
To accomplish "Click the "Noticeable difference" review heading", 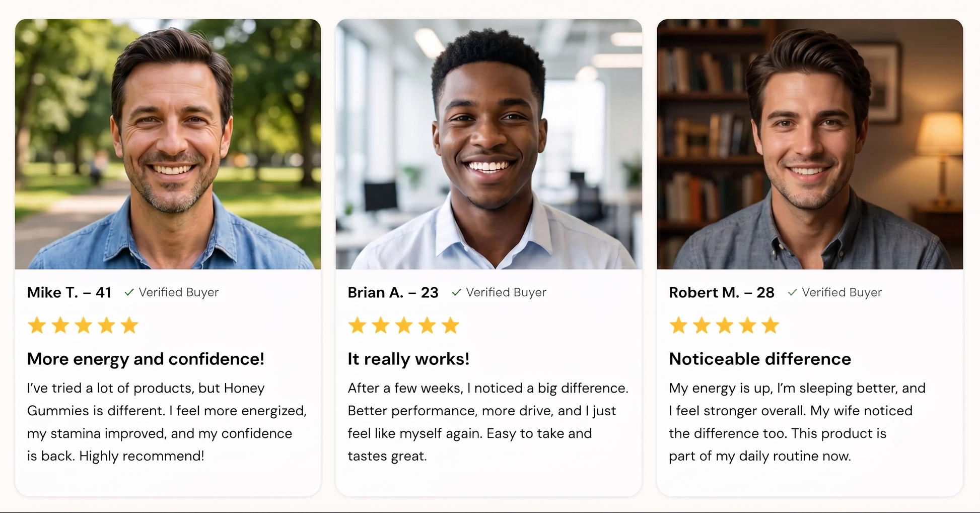I will pos(760,359).
